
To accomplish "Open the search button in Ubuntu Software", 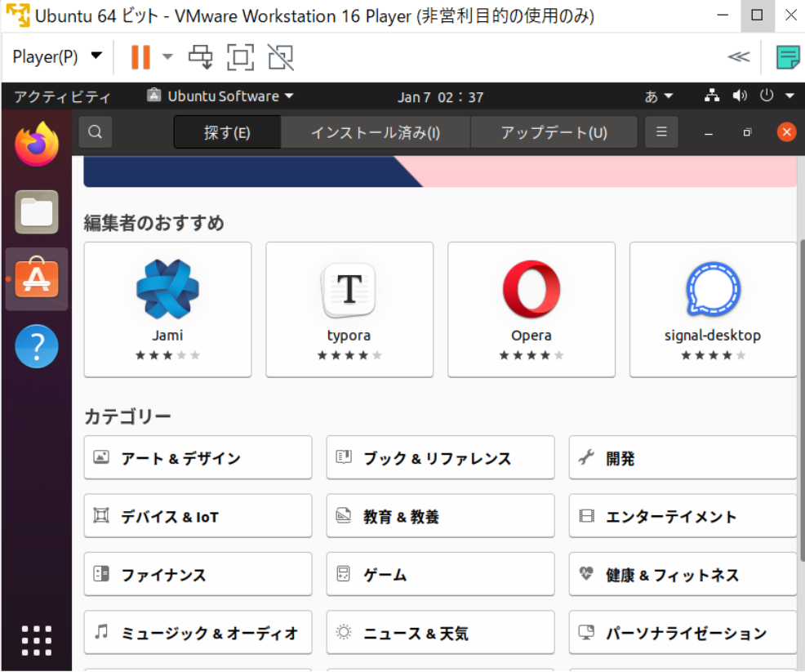I will click(x=95, y=132).
